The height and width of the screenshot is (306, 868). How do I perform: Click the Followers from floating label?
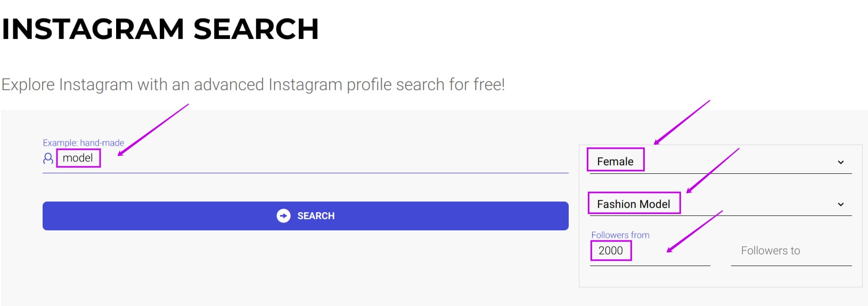(x=620, y=235)
